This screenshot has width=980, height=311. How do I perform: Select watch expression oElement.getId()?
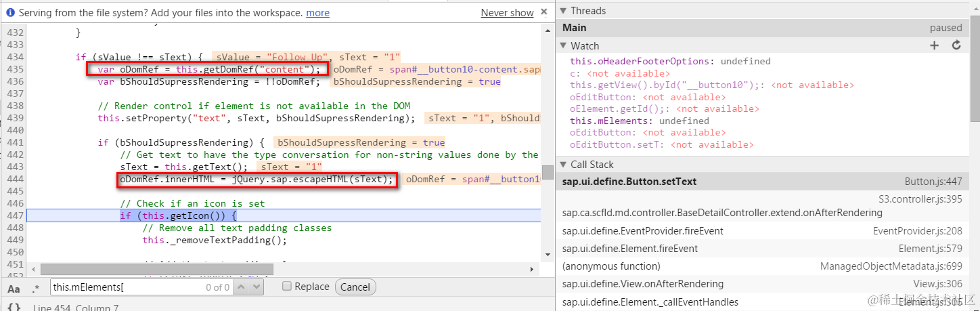pyautogui.click(x=664, y=109)
